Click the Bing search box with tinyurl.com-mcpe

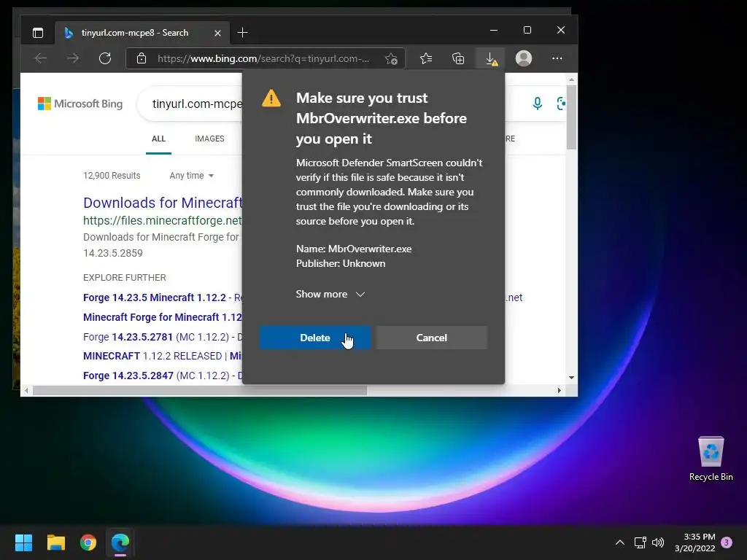(x=196, y=104)
